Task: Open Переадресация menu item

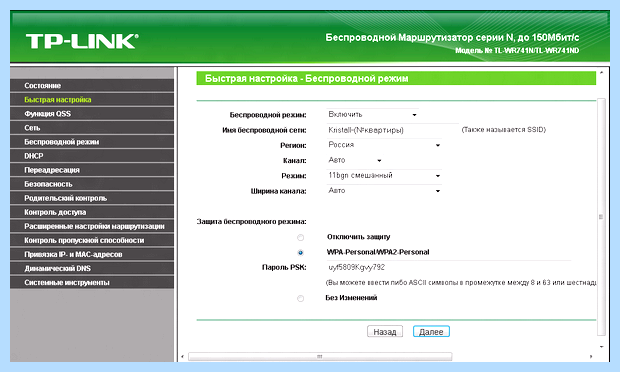Action: point(92,170)
